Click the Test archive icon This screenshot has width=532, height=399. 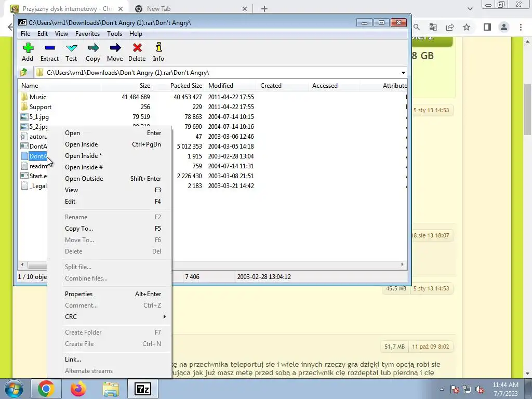[x=72, y=48]
